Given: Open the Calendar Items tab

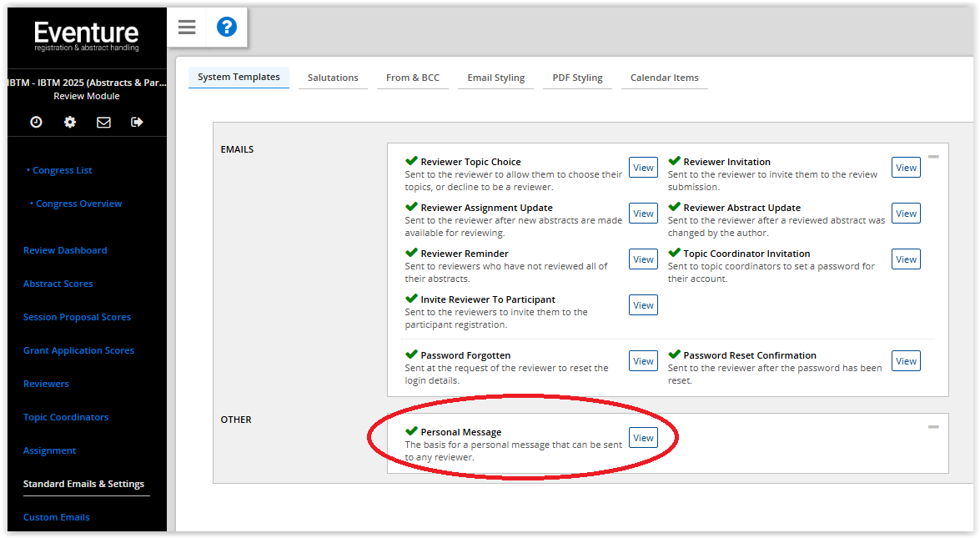Looking at the screenshot, I should point(664,78).
